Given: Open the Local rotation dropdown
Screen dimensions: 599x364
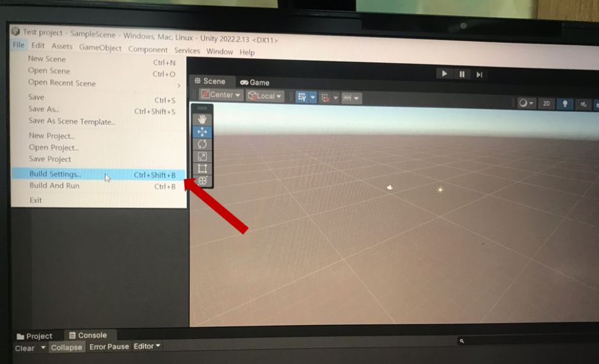Looking at the screenshot, I should pyautogui.click(x=265, y=96).
